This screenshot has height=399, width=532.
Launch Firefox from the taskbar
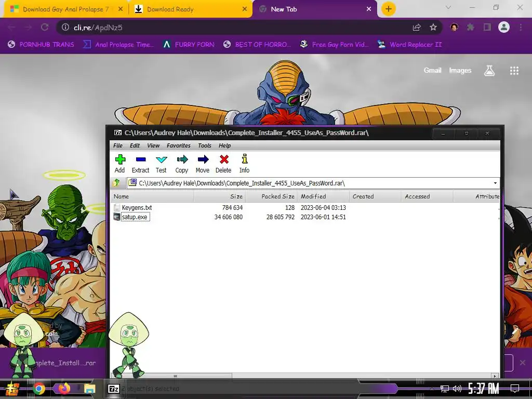[x=64, y=388]
